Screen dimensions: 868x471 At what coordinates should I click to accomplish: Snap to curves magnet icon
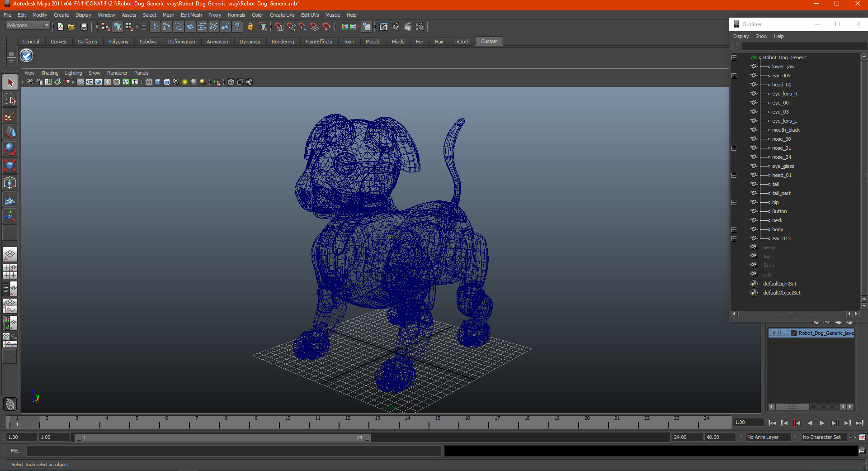click(291, 27)
